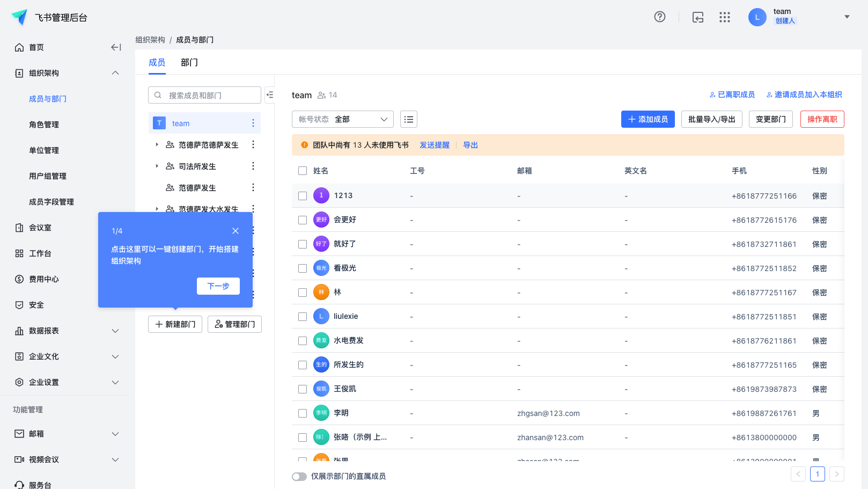Click the Feishu logo in header
868x489 pixels.
point(19,17)
